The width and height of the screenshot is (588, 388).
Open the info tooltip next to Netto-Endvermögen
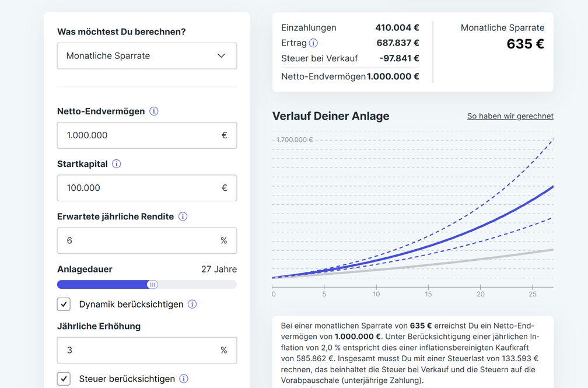[153, 111]
